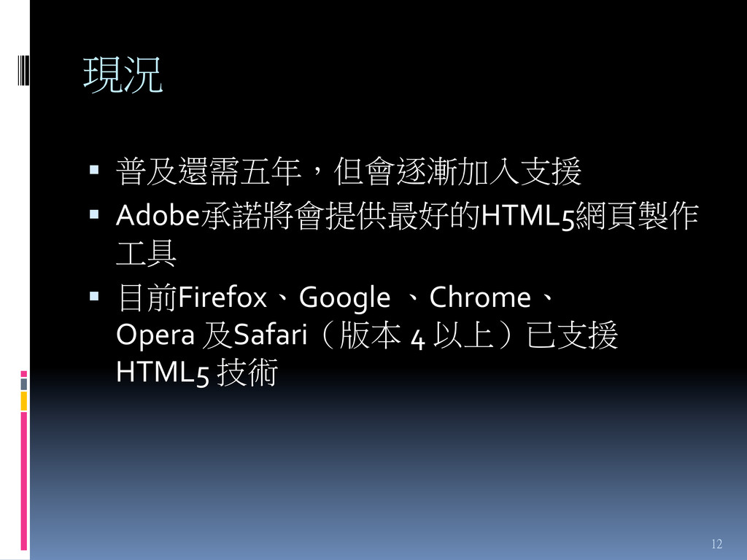Select the second bullet marker before Adobe
747x560 pixels.
(94, 214)
